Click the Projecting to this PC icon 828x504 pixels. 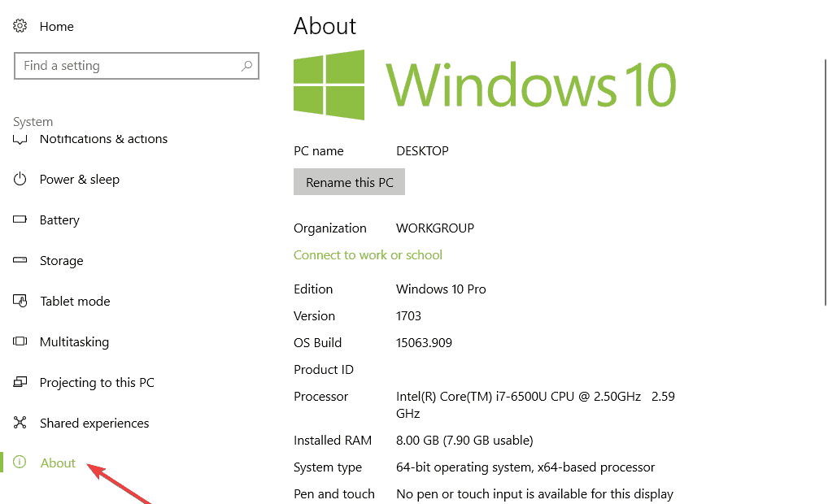[20, 382]
